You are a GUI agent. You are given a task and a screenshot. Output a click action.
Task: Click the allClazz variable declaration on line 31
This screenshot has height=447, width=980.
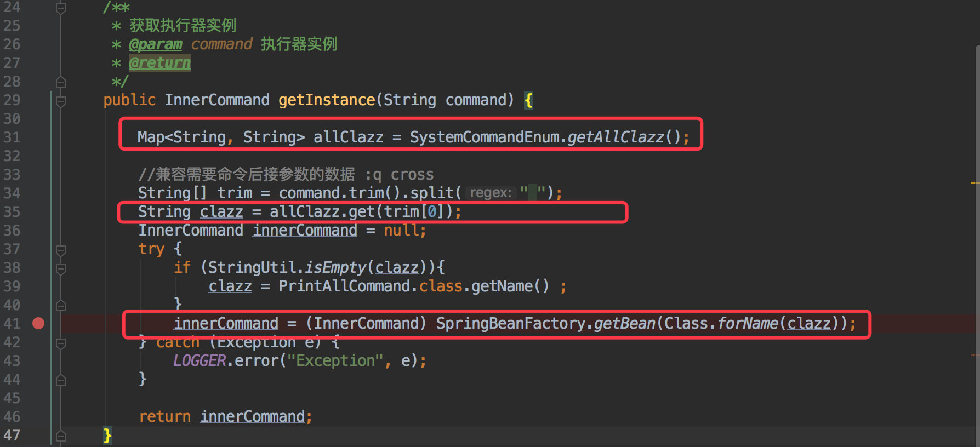(x=349, y=137)
